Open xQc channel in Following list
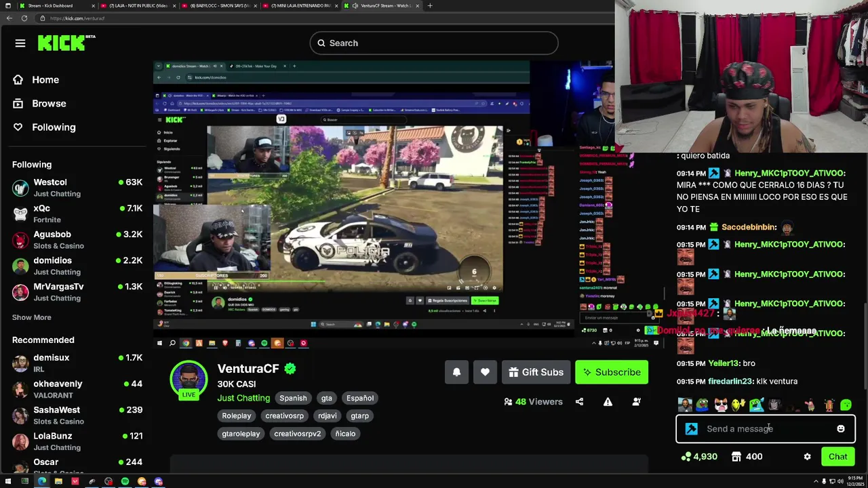The image size is (868, 488). tap(77, 213)
